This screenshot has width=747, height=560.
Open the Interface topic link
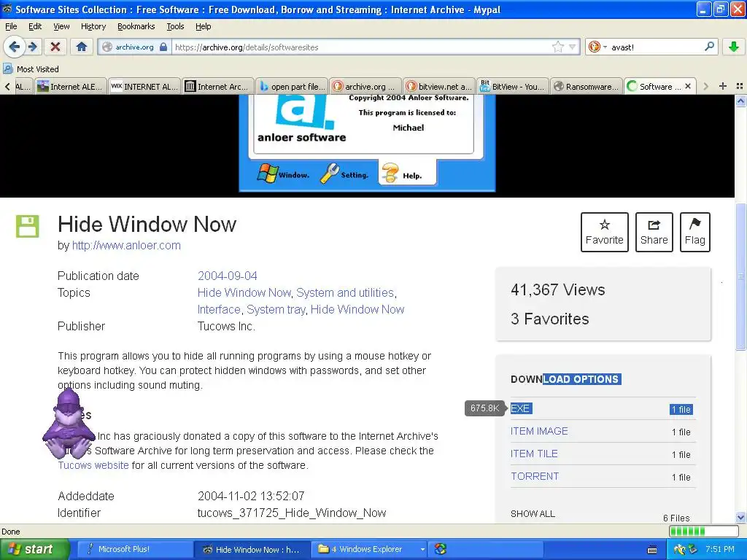[219, 309]
